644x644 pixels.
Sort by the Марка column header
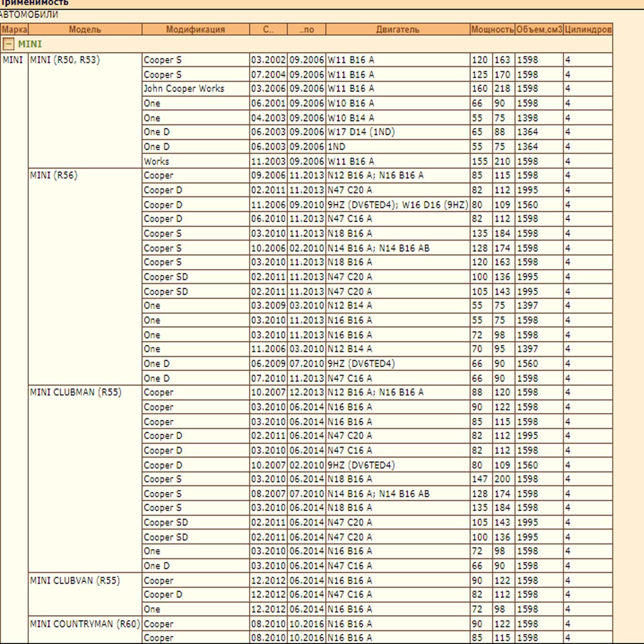(x=14, y=29)
